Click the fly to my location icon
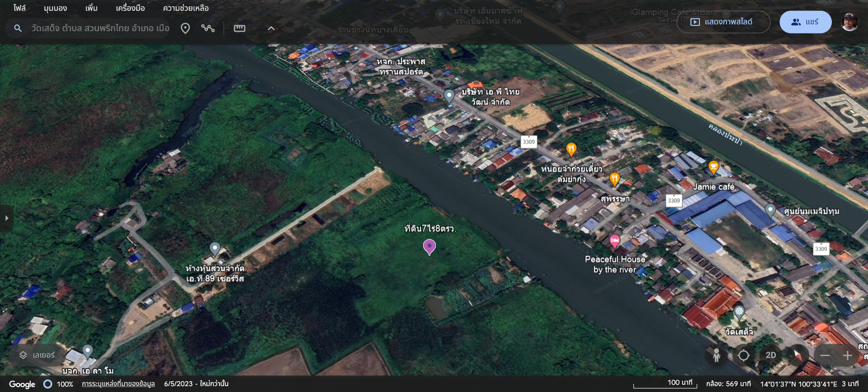 pyautogui.click(x=743, y=355)
